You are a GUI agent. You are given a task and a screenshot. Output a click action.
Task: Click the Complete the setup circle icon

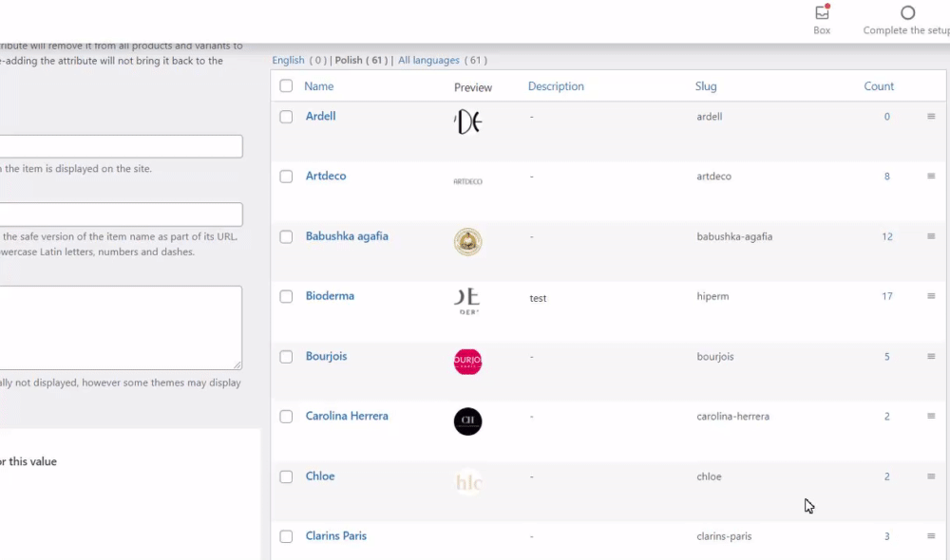907,12
